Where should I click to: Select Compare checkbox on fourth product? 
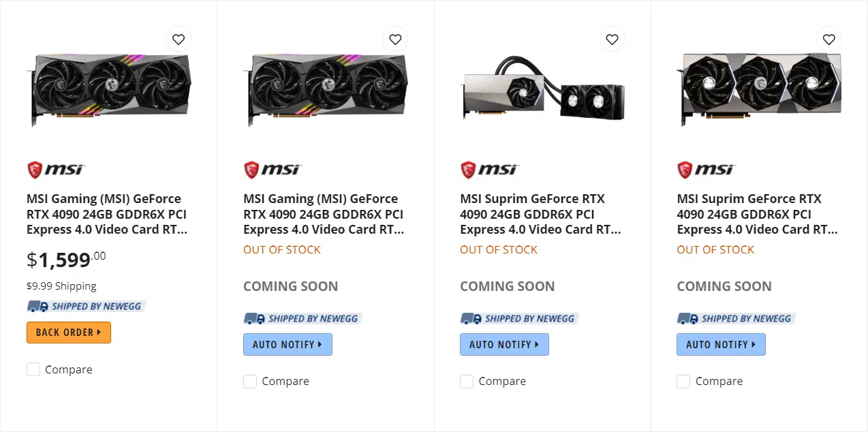(683, 381)
